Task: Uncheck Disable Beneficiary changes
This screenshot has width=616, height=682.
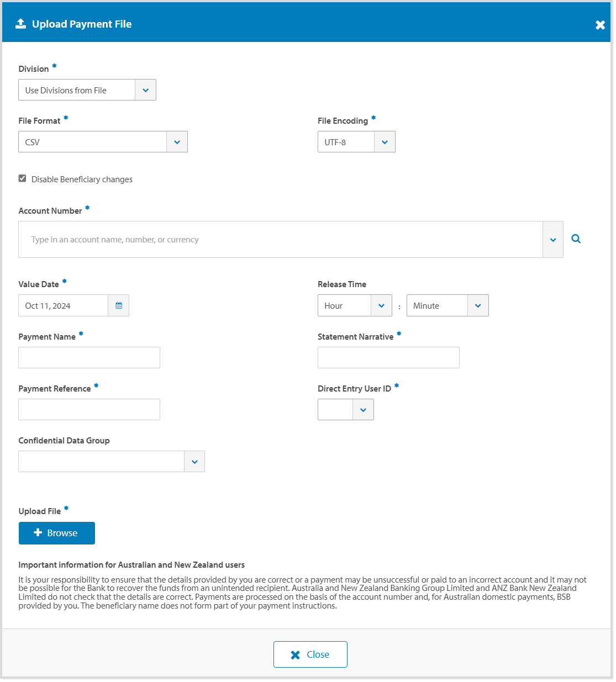Action: [x=22, y=178]
